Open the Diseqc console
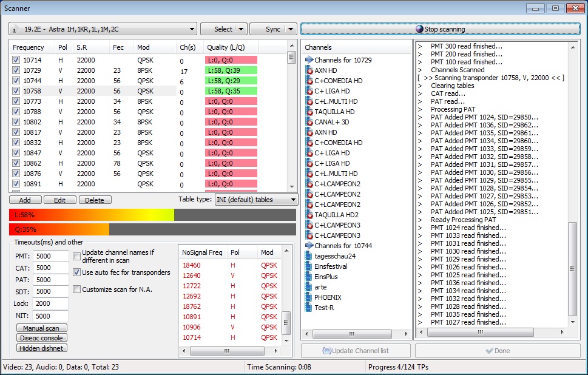The height and width of the screenshot is (375, 588). (41, 338)
